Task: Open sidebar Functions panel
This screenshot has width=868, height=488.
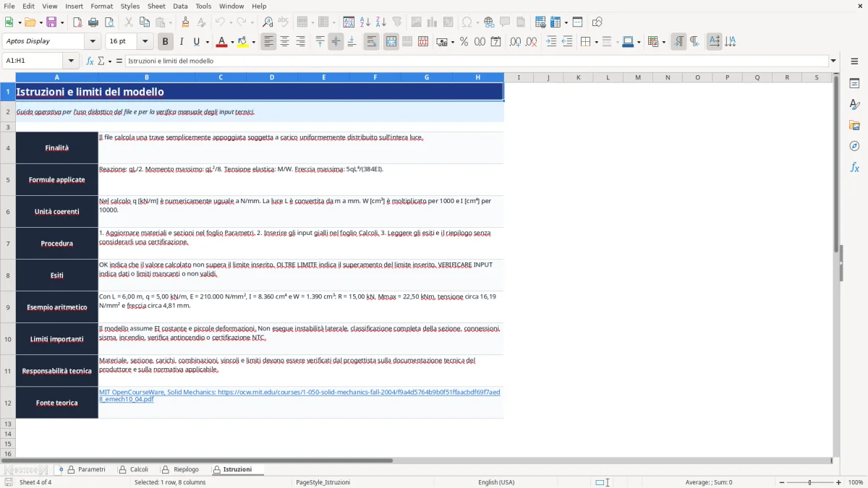Action: coord(854,167)
